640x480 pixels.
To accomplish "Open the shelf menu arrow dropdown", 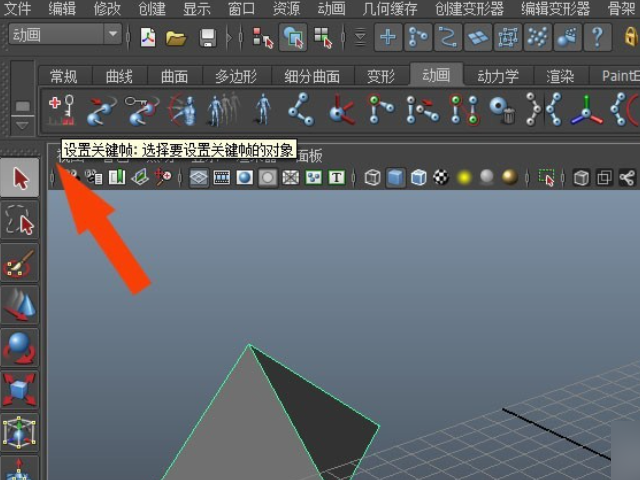I will coord(22,125).
